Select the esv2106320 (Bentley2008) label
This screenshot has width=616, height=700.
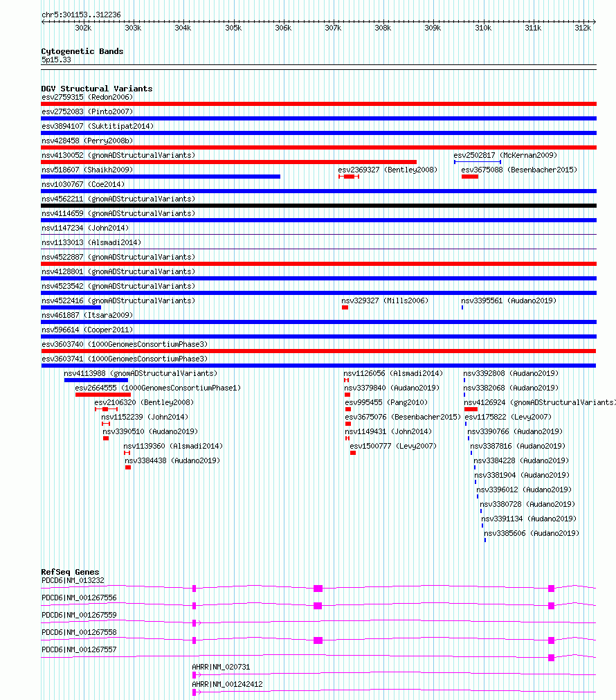(144, 403)
